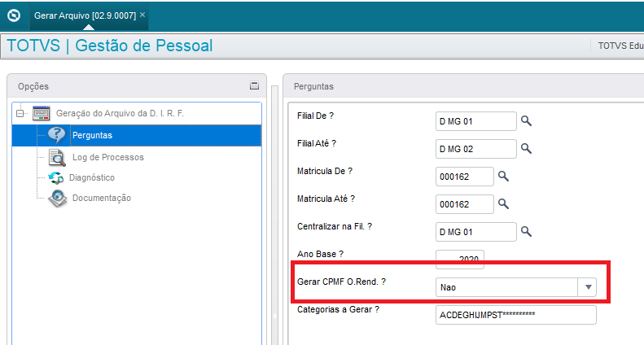Click the Centralizar na Fil. input field
Image resolution: width=644 pixels, height=345 pixels.
point(475,232)
